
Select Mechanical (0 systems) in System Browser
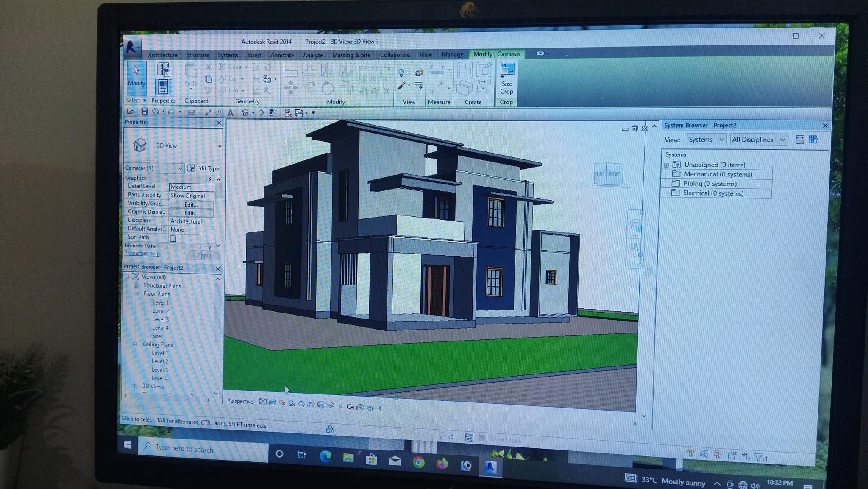click(718, 174)
